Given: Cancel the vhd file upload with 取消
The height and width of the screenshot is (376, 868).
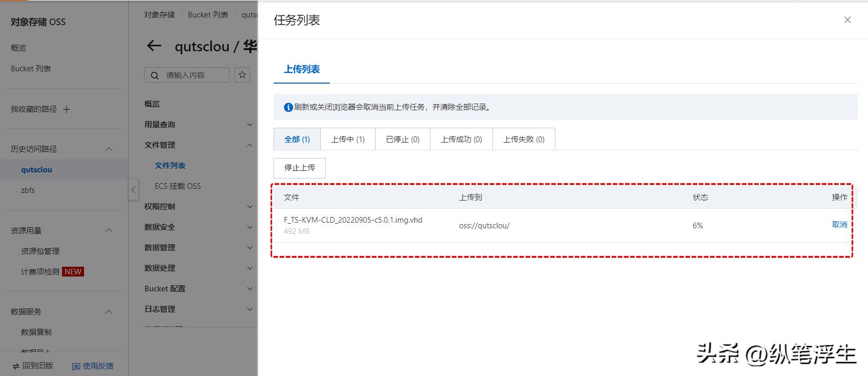Looking at the screenshot, I should (x=839, y=225).
